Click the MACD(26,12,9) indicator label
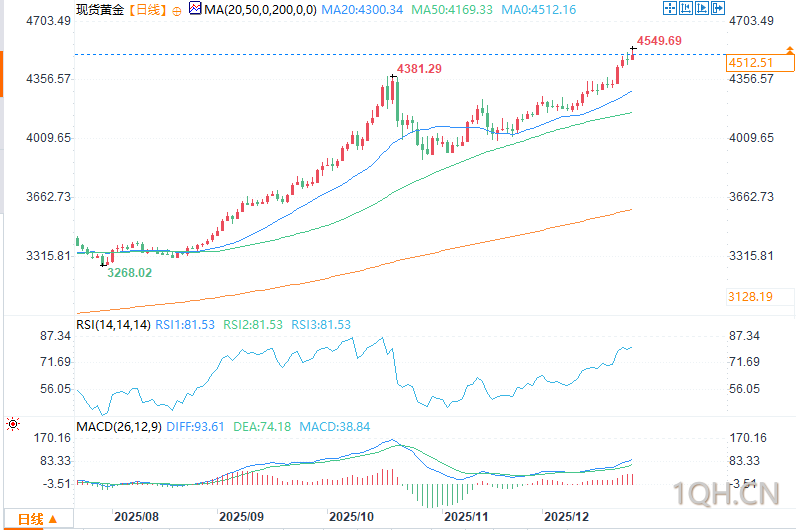Viewport: 796px width, 530px height. [119, 427]
